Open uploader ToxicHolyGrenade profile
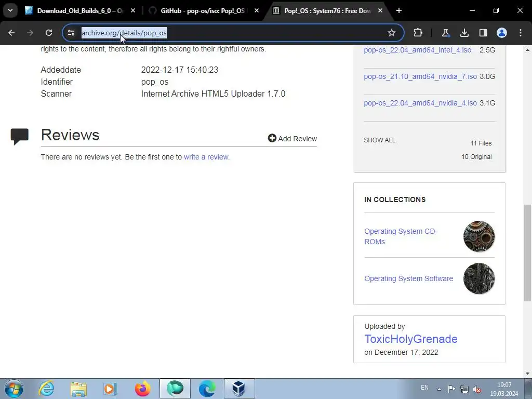 click(x=410, y=339)
